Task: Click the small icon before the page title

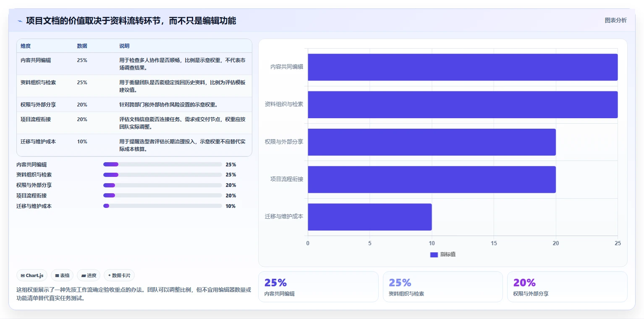Action: click(20, 21)
